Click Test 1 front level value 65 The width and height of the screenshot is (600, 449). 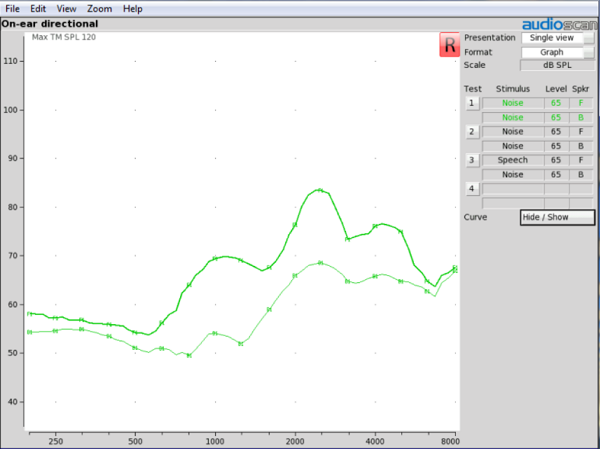[556, 103]
